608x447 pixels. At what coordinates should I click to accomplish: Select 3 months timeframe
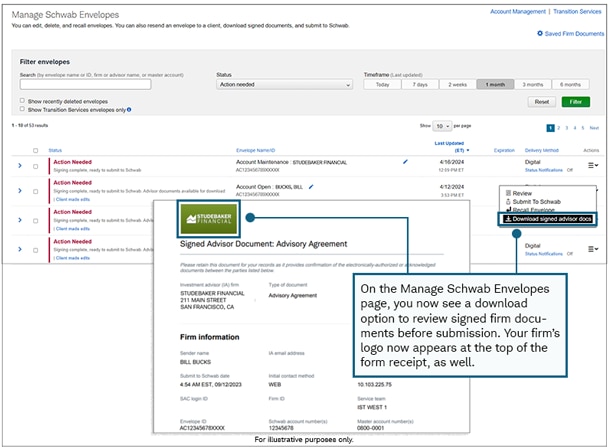(x=533, y=85)
